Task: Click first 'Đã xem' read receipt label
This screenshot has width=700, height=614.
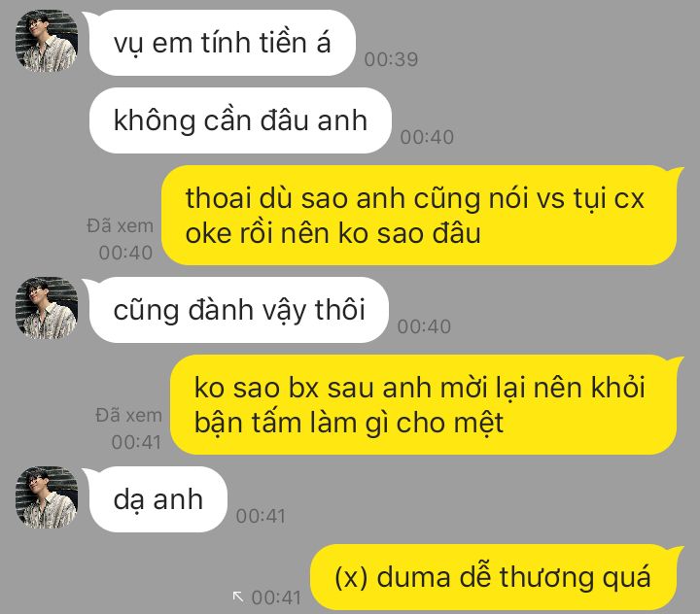Action: (121, 225)
